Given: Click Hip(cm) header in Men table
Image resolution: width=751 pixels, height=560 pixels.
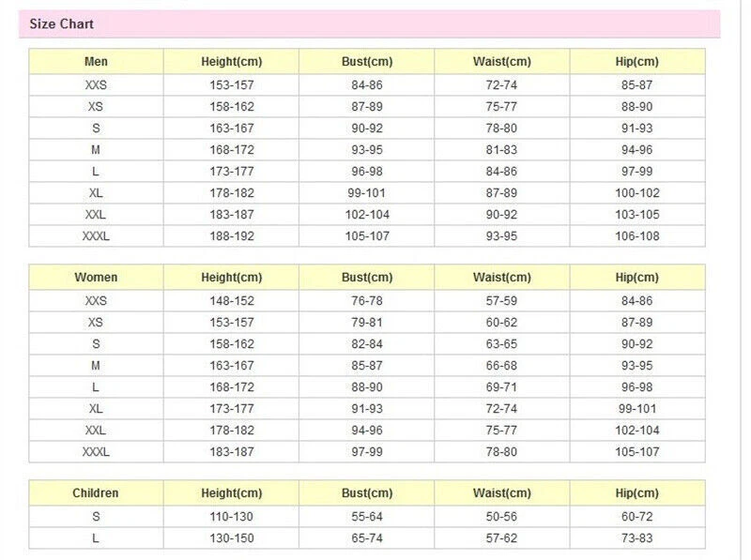Looking at the screenshot, I should pyautogui.click(x=636, y=62).
